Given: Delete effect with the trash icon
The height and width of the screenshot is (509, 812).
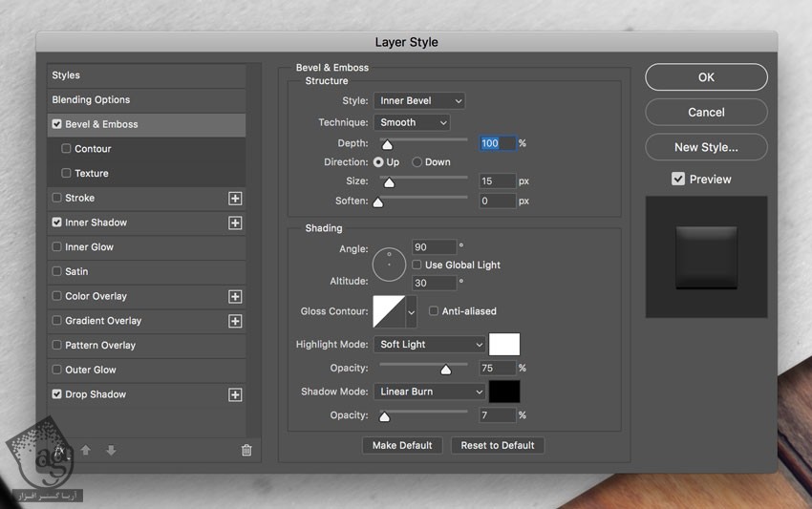Looking at the screenshot, I should click(246, 450).
